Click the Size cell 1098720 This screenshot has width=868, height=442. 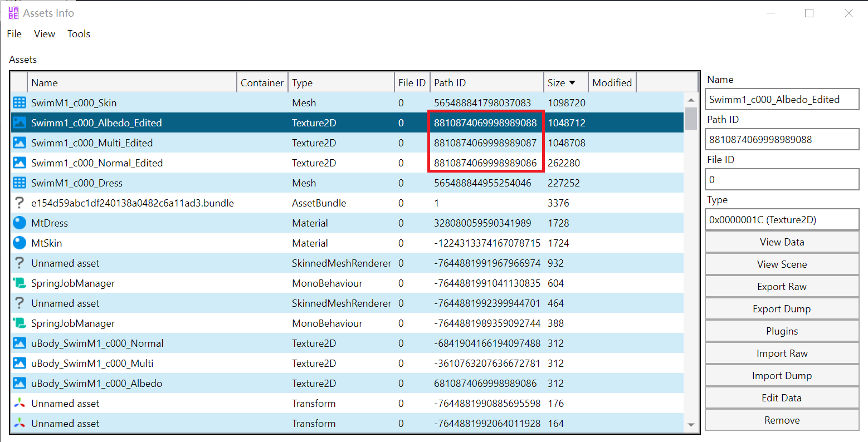click(x=567, y=102)
